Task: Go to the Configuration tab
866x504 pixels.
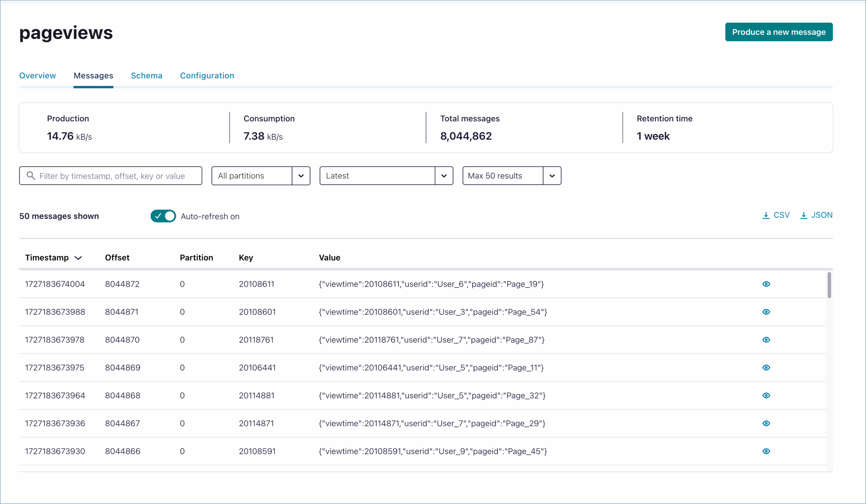Action: 207,75
